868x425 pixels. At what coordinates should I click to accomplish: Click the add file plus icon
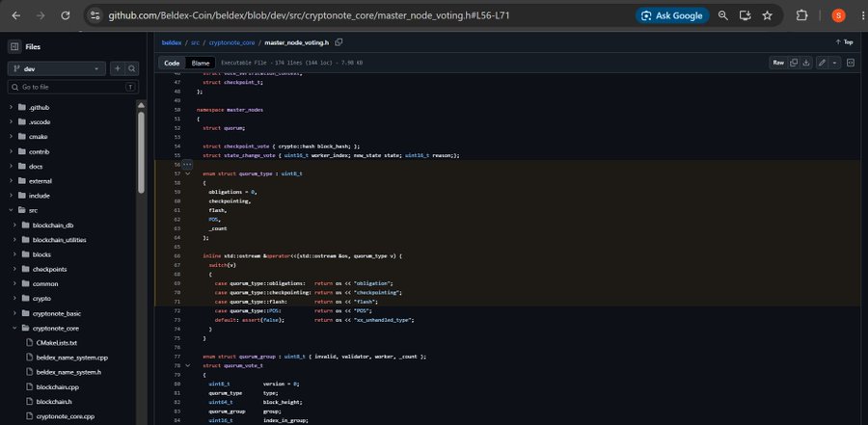click(118, 68)
